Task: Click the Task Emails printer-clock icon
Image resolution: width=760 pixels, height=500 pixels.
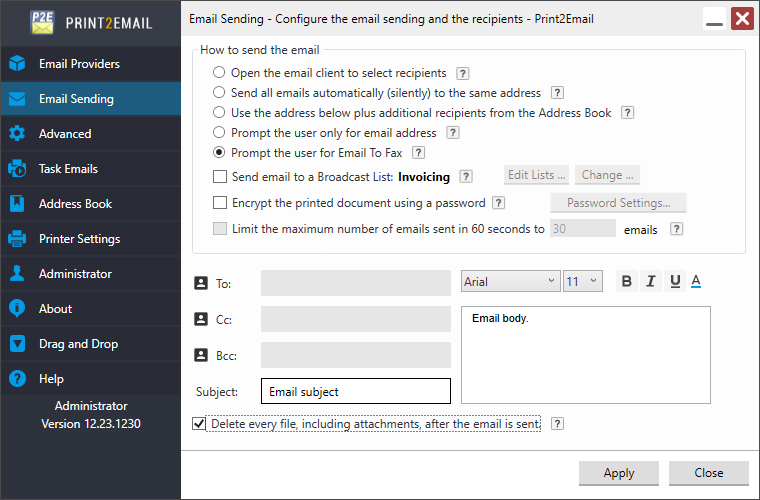Action: click(17, 169)
